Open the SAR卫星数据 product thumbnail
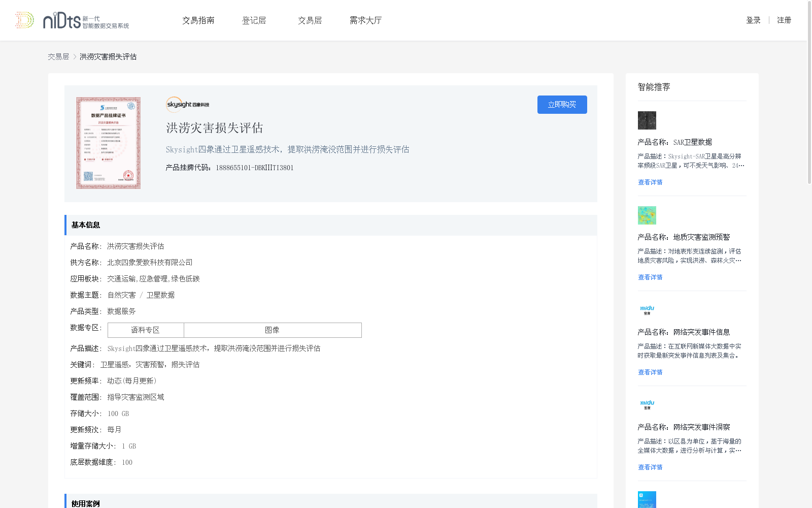The width and height of the screenshot is (812, 508). coord(647,120)
